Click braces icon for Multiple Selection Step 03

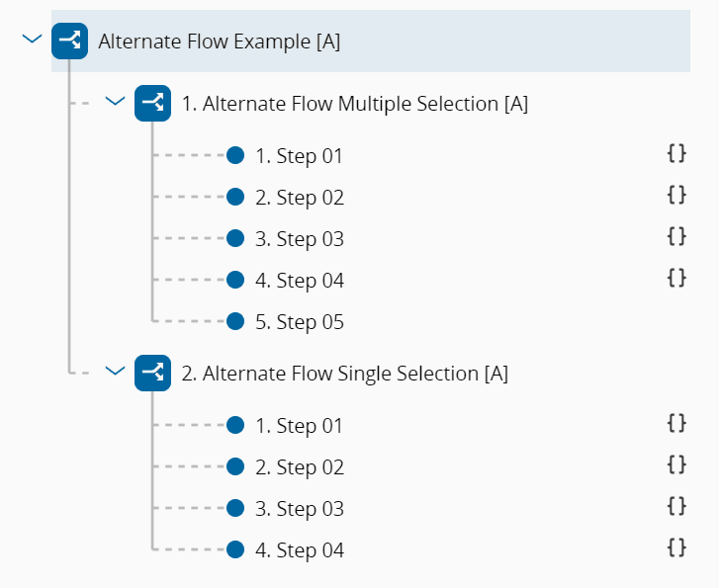point(676,236)
